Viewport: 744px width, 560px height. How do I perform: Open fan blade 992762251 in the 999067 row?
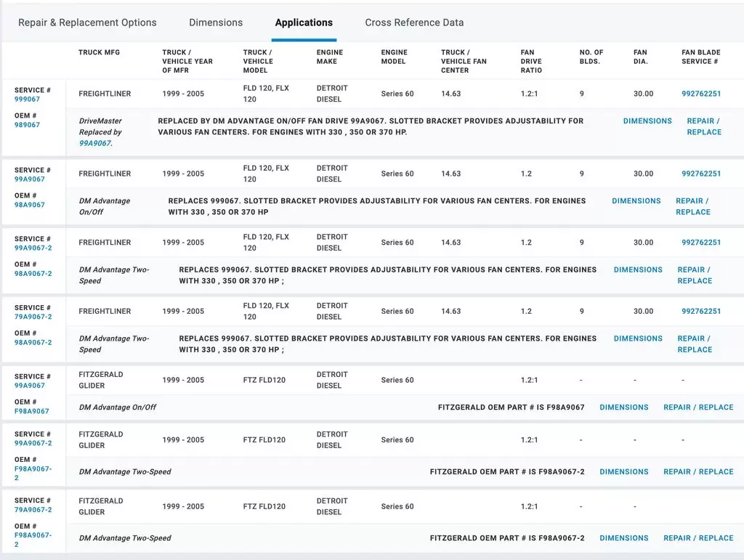click(701, 94)
